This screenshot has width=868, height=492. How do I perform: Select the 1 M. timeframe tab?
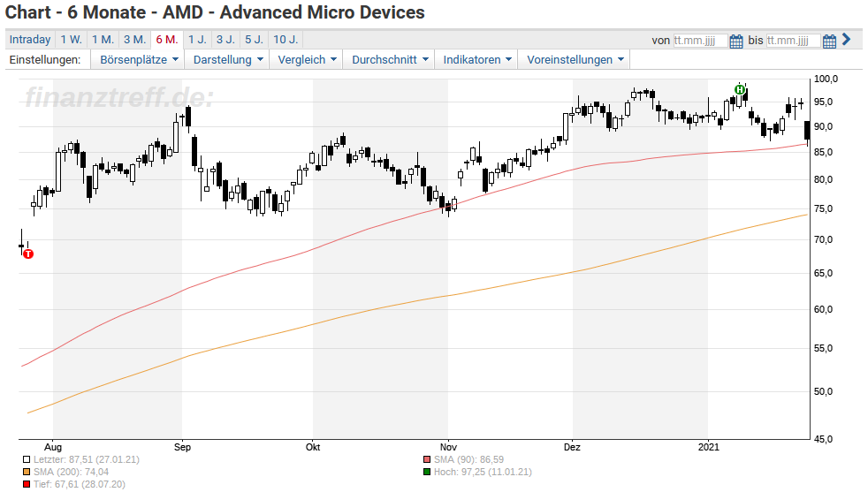coord(103,39)
